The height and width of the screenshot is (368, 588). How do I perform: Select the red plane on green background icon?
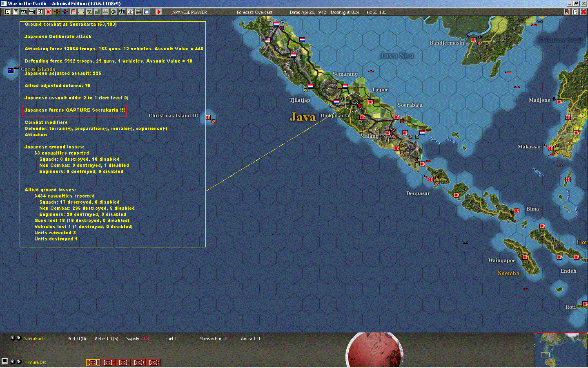pyautogui.click(x=57, y=12)
